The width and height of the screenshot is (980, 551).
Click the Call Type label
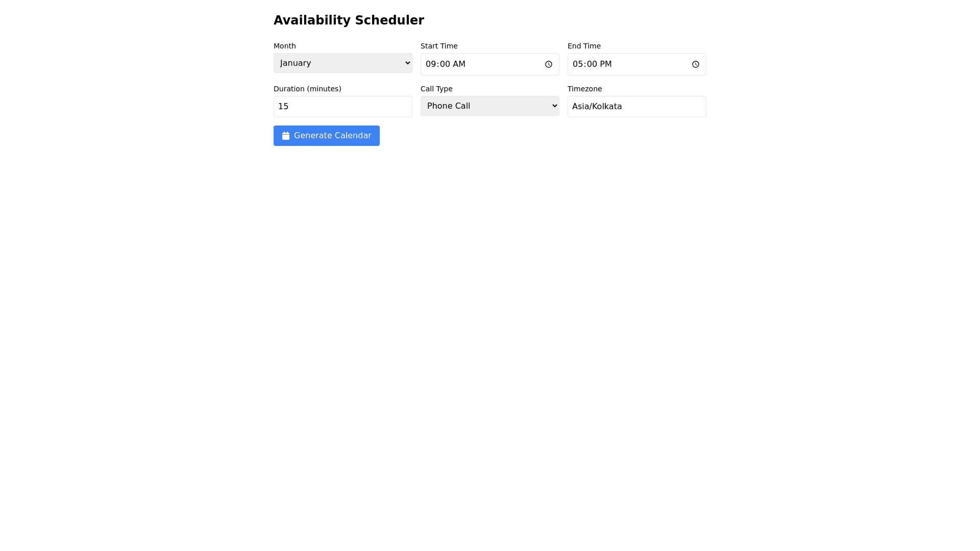pyautogui.click(x=436, y=89)
